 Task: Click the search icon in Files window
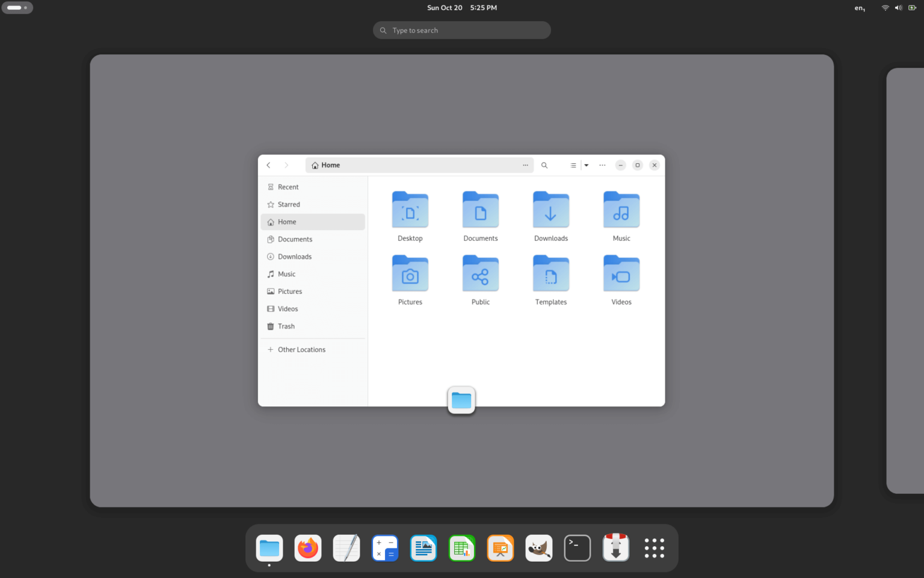[x=544, y=165]
